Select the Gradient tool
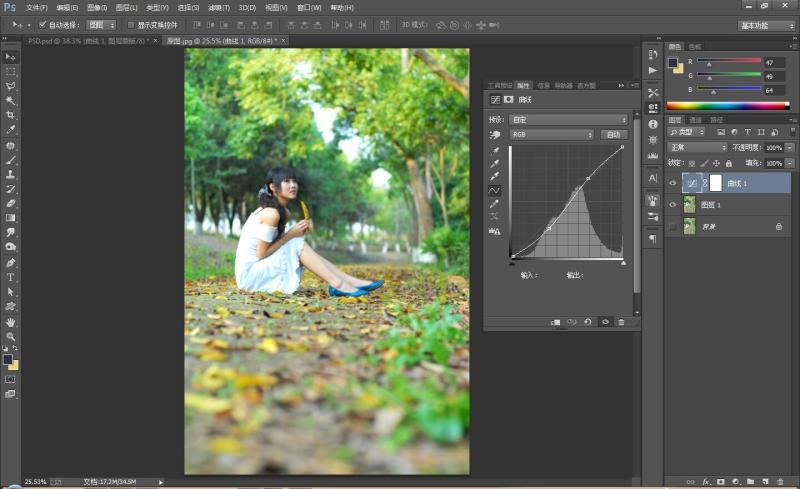Viewport: 800px width, 489px height. pyautogui.click(x=10, y=218)
